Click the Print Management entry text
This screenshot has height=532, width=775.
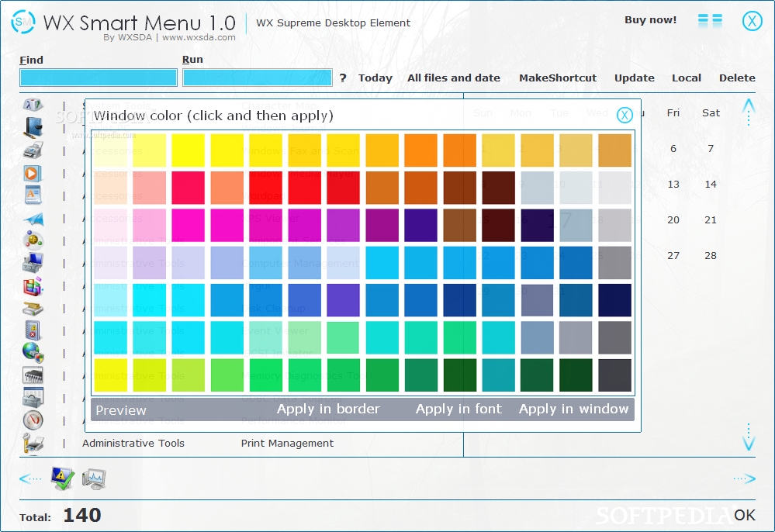(x=287, y=443)
